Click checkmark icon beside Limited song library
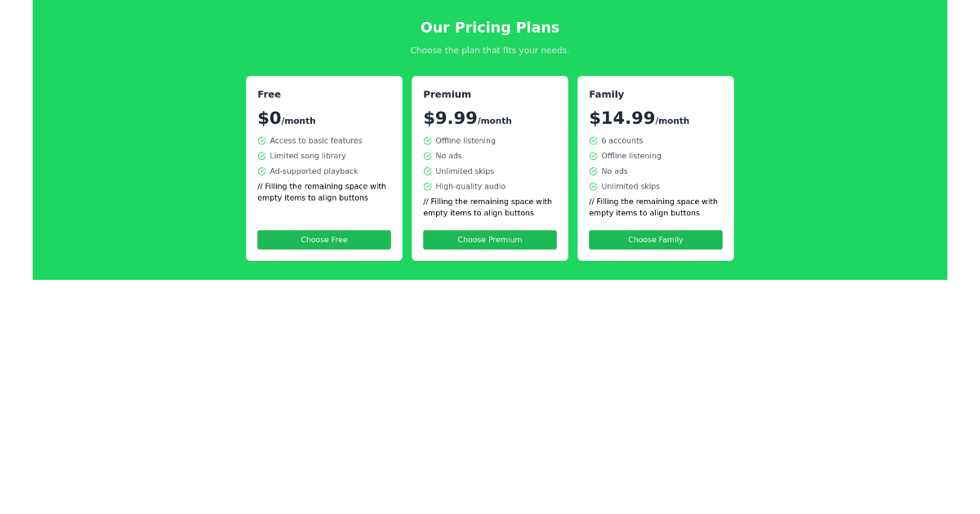The width and height of the screenshot is (980, 514). [x=262, y=156]
